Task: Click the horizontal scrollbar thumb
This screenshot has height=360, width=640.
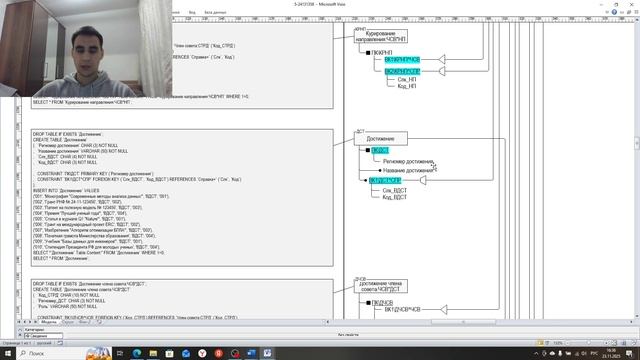Action: pyautogui.click(x=463, y=322)
